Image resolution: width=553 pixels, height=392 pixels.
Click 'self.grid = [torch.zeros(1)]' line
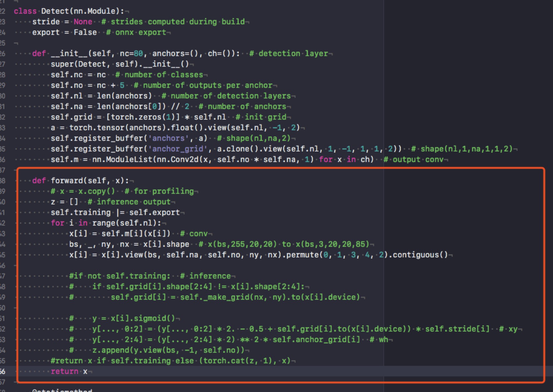(169, 117)
